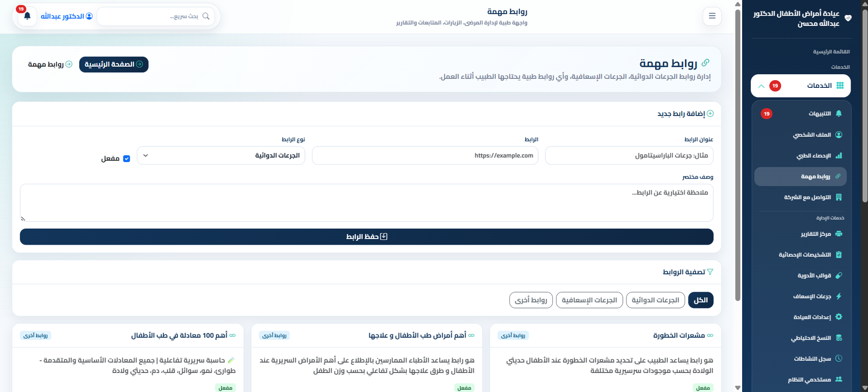The height and width of the screenshot is (392, 868).
Task: Click link icon on مشعرات الخطورة card
Action: coord(710,336)
